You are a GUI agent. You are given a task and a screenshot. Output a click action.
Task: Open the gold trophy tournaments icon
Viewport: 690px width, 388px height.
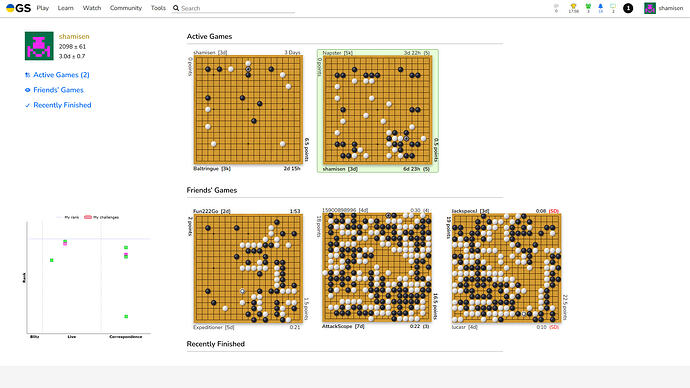[x=573, y=8]
